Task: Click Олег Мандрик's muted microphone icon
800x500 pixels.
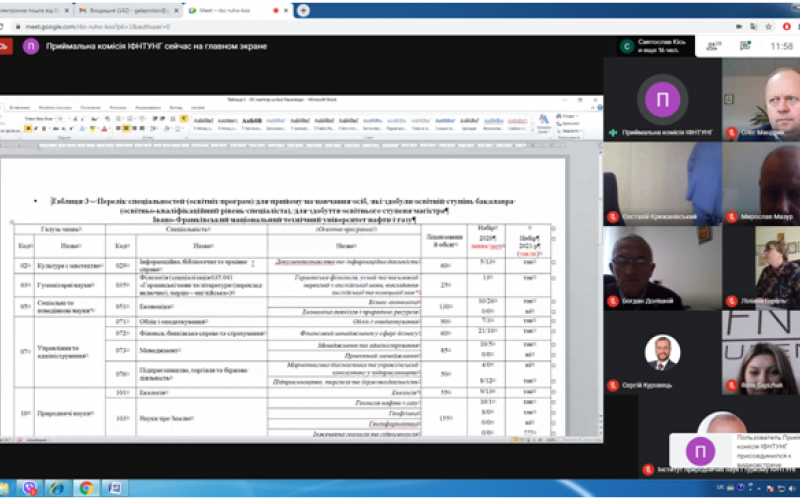Action: pos(731,133)
